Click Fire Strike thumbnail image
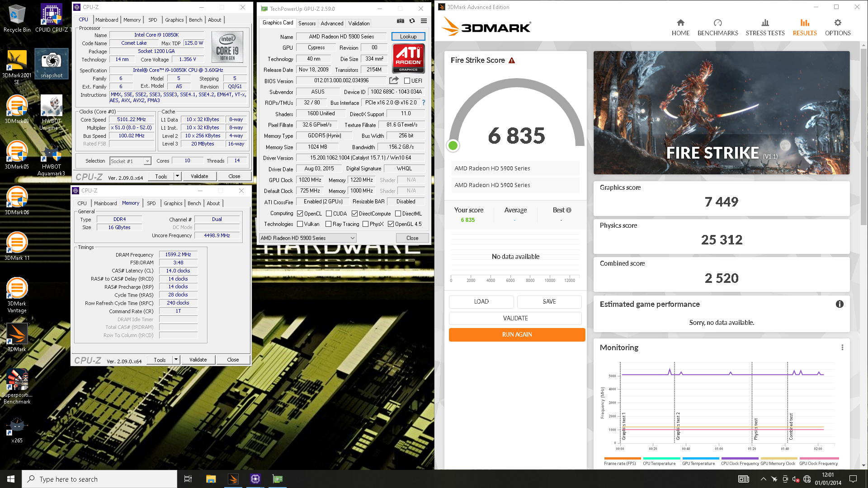The width and height of the screenshot is (868, 488). pos(721,113)
